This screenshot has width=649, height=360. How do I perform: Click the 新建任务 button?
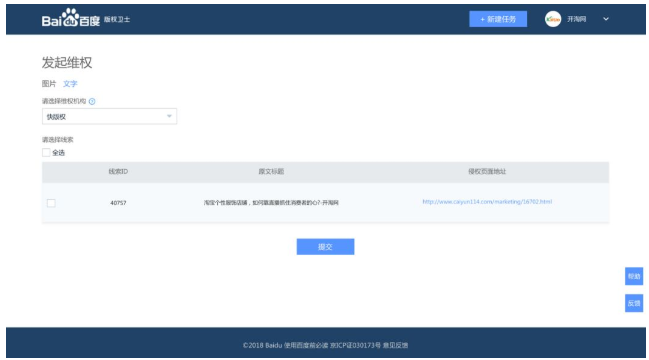click(x=498, y=19)
